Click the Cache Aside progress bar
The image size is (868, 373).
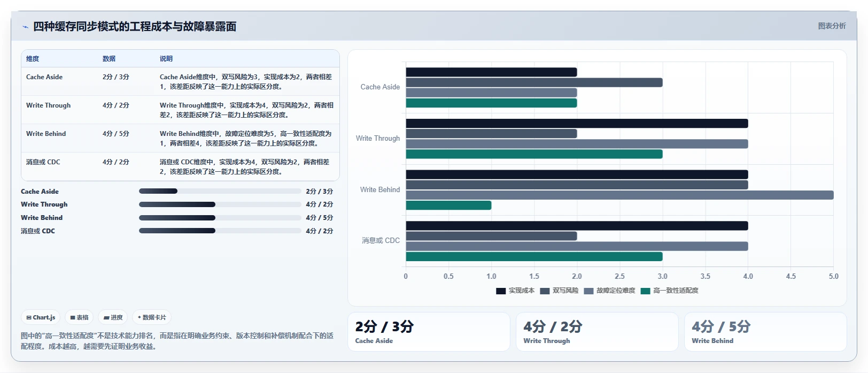[x=220, y=191]
